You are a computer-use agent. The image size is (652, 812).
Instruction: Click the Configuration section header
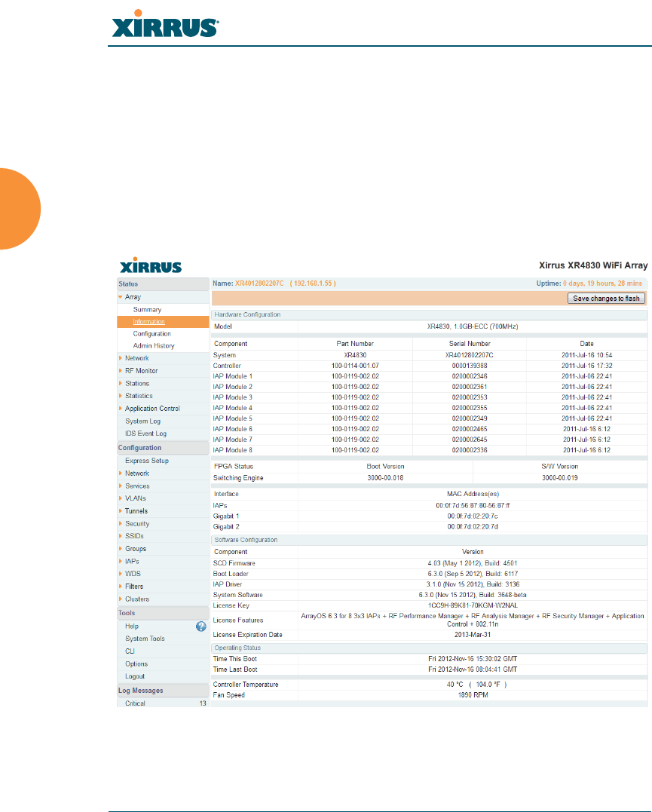[x=163, y=448]
